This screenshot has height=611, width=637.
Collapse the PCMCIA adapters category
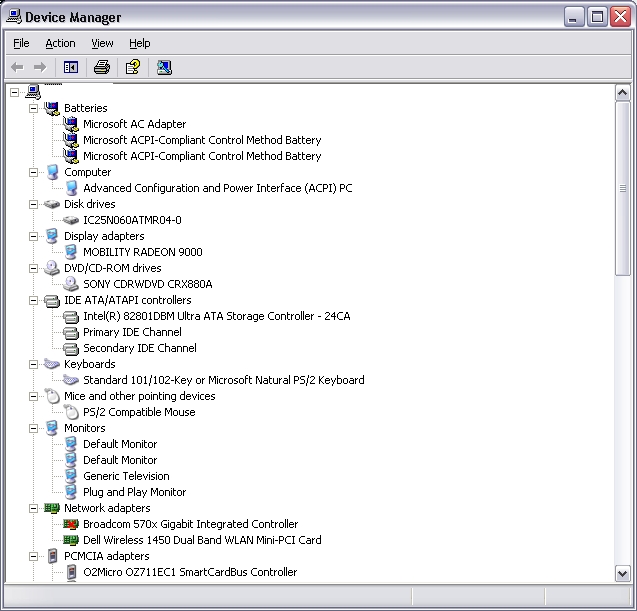33,557
